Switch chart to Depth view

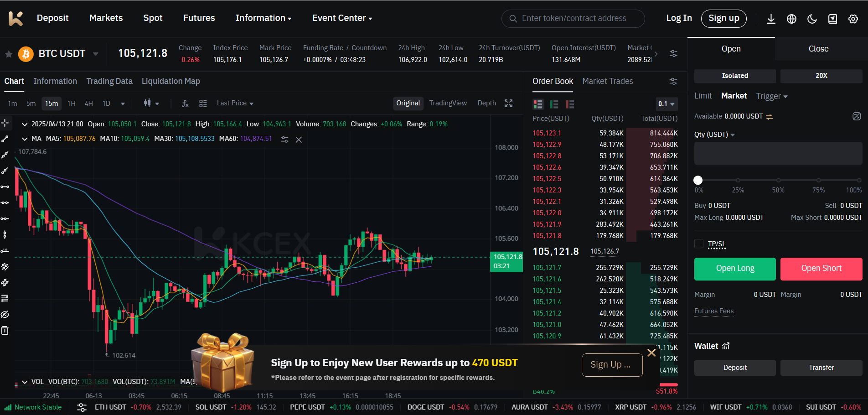coord(487,103)
